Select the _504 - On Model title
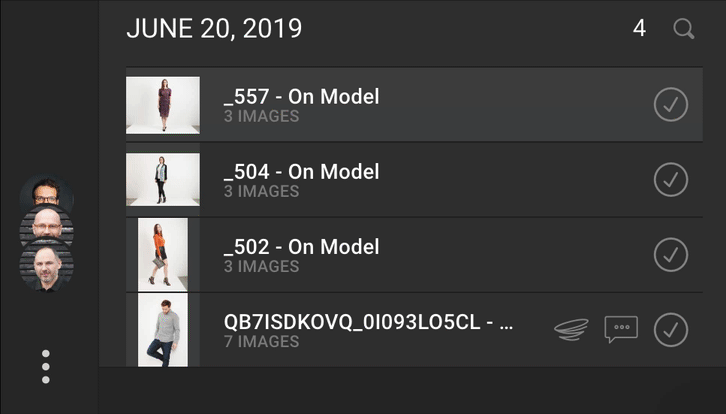The height and width of the screenshot is (414, 726). 301,172
